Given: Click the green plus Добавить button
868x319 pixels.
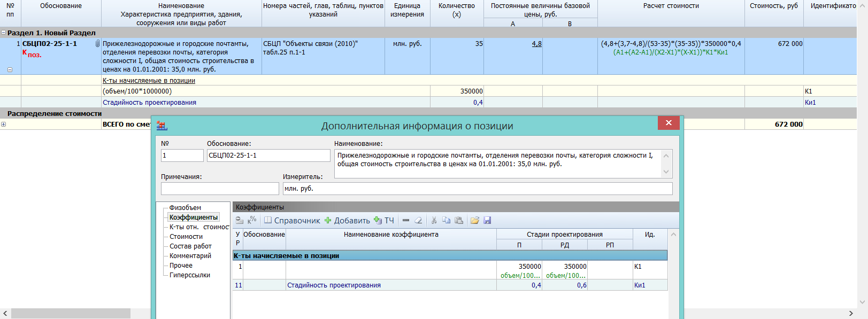Looking at the screenshot, I should tap(347, 221).
